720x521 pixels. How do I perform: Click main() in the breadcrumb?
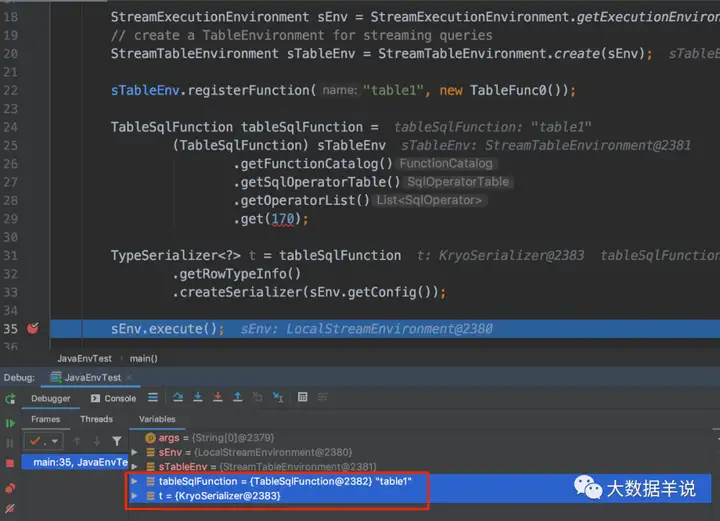(x=144, y=359)
